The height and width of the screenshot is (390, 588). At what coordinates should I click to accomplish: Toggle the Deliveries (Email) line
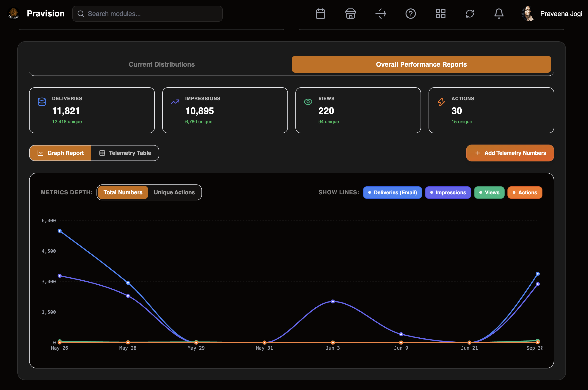392,192
